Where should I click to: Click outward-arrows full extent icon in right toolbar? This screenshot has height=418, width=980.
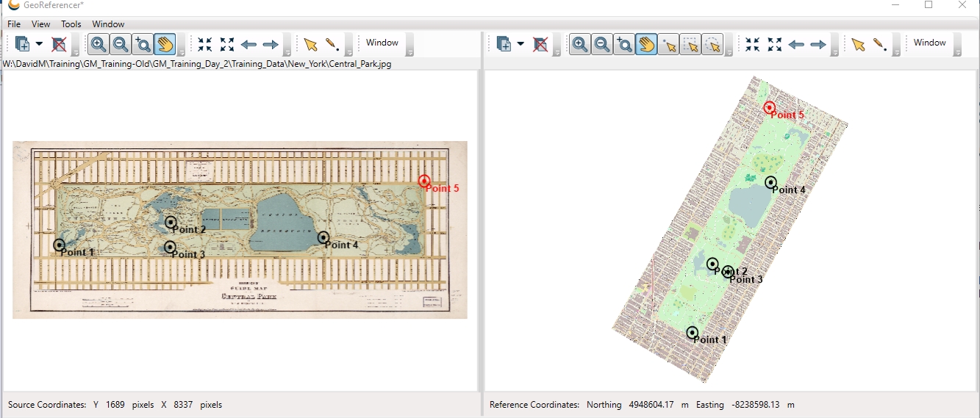coord(774,45)
